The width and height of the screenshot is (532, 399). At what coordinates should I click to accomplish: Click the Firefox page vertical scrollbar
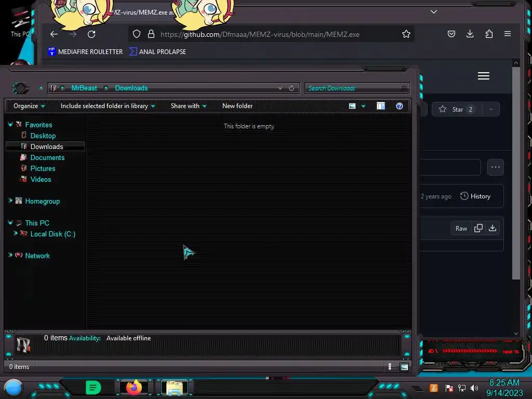tap(516, 173)
